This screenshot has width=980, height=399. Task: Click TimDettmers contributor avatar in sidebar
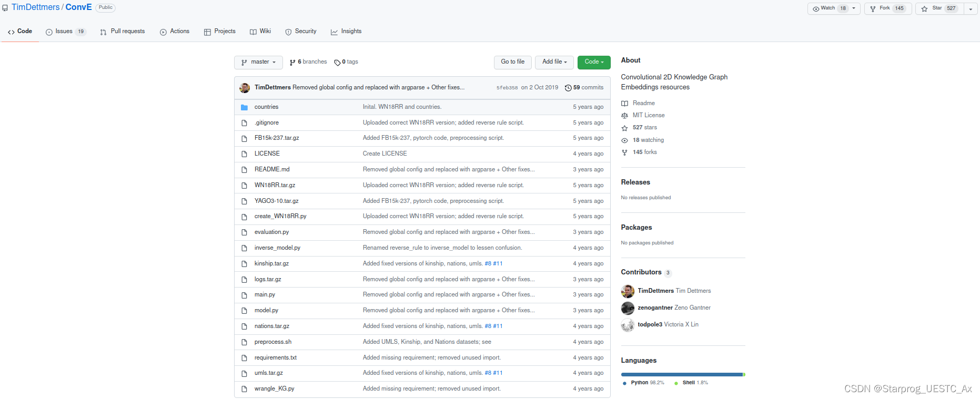[x=628, y=291]
